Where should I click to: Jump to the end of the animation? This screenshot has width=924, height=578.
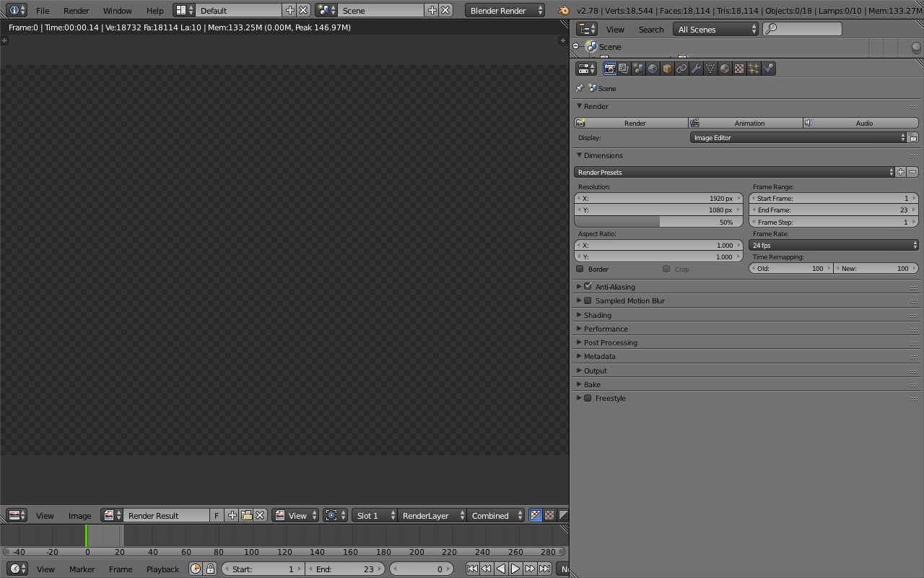[x=544, y=569]
